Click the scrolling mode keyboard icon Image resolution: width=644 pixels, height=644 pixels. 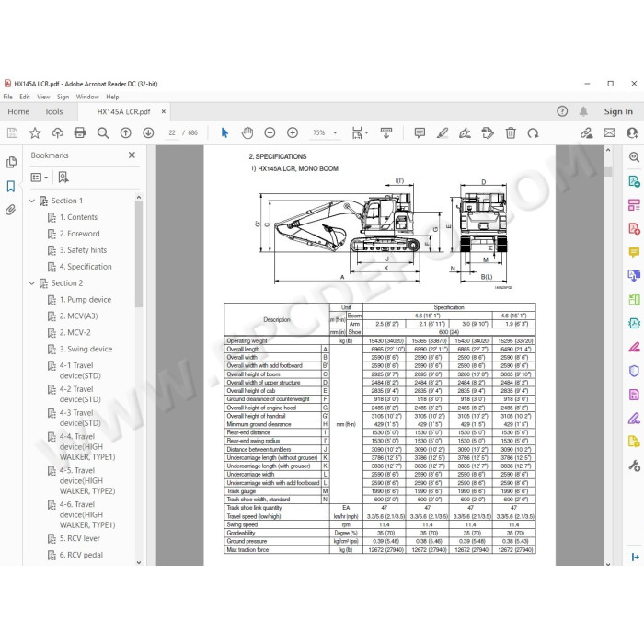pyautogui.click(x=386, y=132)
